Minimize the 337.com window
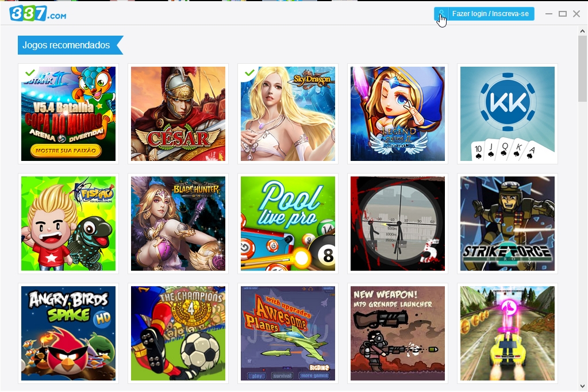Screen dimensions: 588x392 (x=548, y=14)
